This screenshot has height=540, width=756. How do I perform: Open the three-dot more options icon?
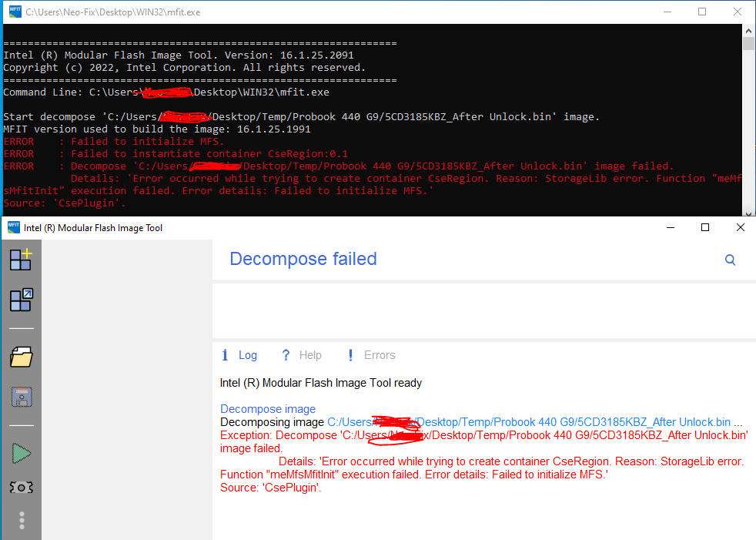[22, 520]
